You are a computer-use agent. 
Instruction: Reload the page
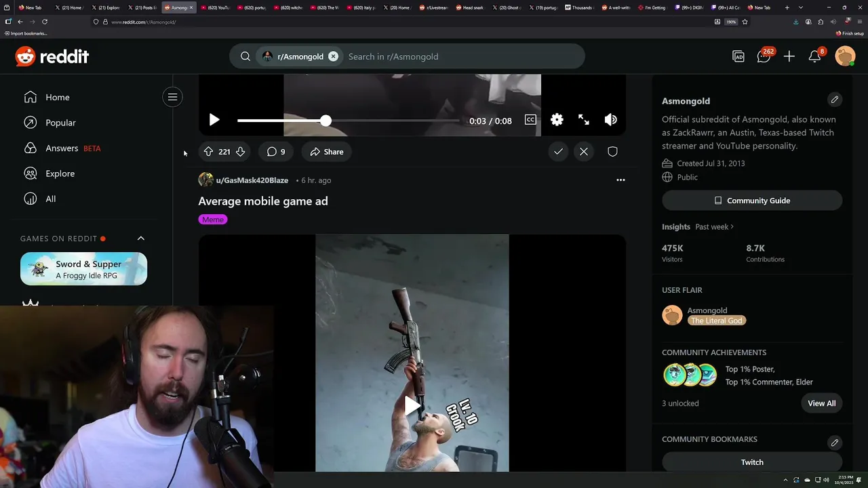point(45,22)
